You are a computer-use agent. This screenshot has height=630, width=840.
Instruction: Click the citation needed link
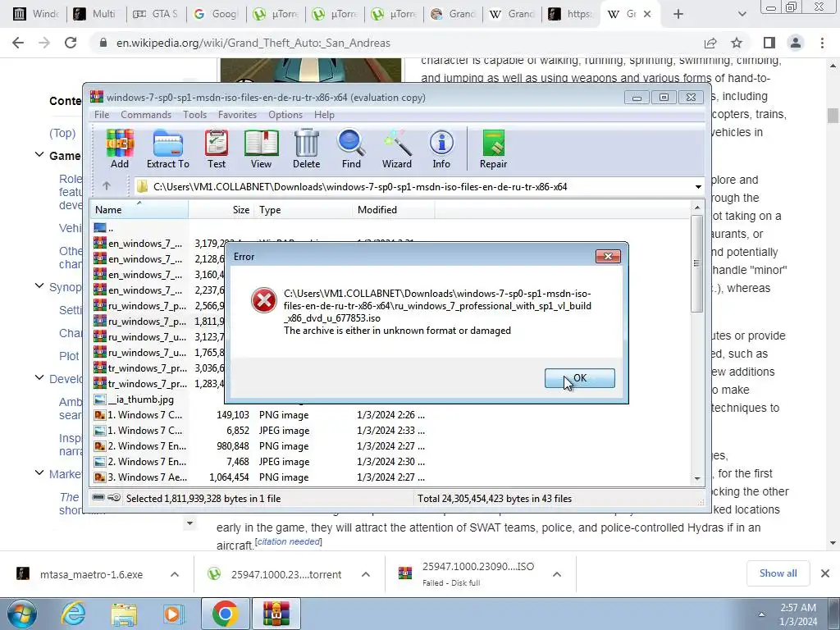(290, 541)
